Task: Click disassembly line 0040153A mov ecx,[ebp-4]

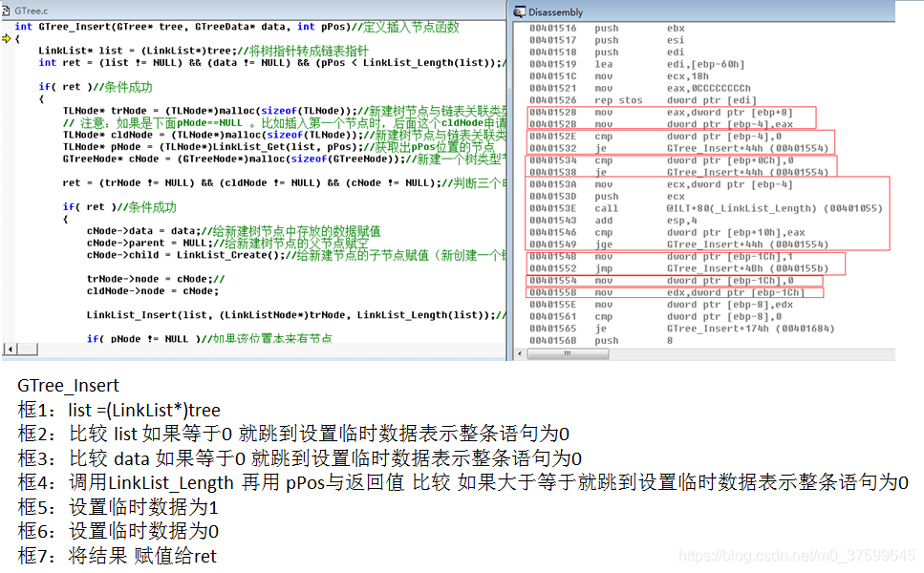Action: [660, 184]
